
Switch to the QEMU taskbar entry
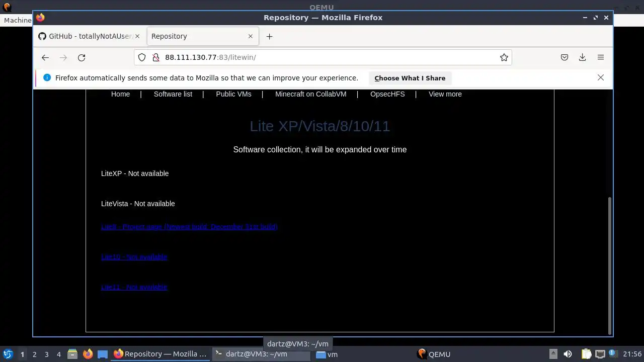(x=434, y=354)
